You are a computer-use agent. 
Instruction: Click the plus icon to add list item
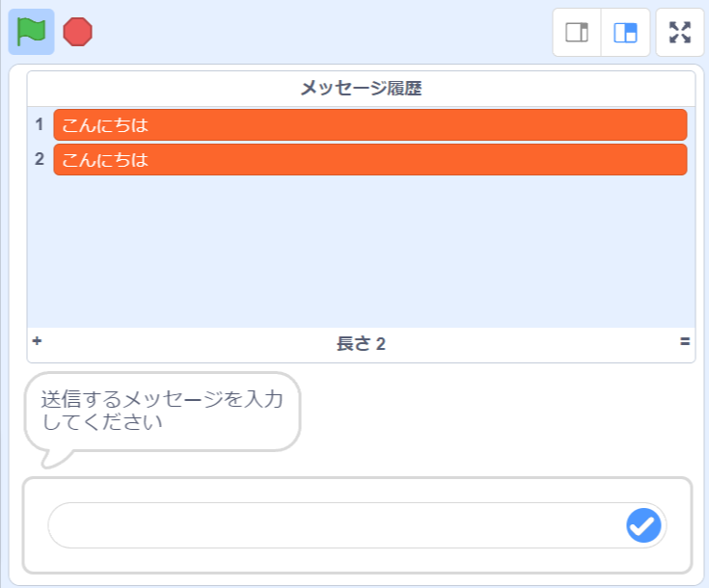[x=37, y=341]
